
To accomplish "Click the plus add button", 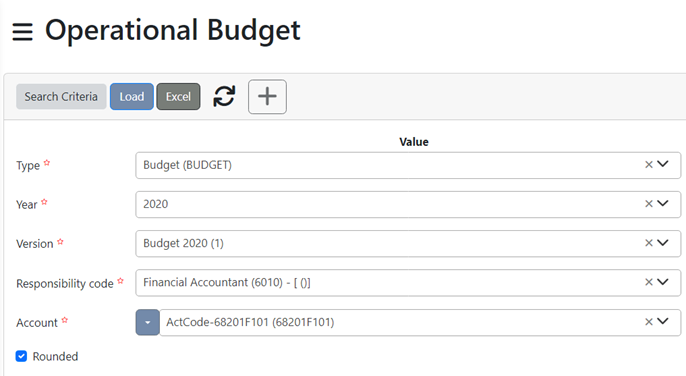I will click(x=267, y=96).
